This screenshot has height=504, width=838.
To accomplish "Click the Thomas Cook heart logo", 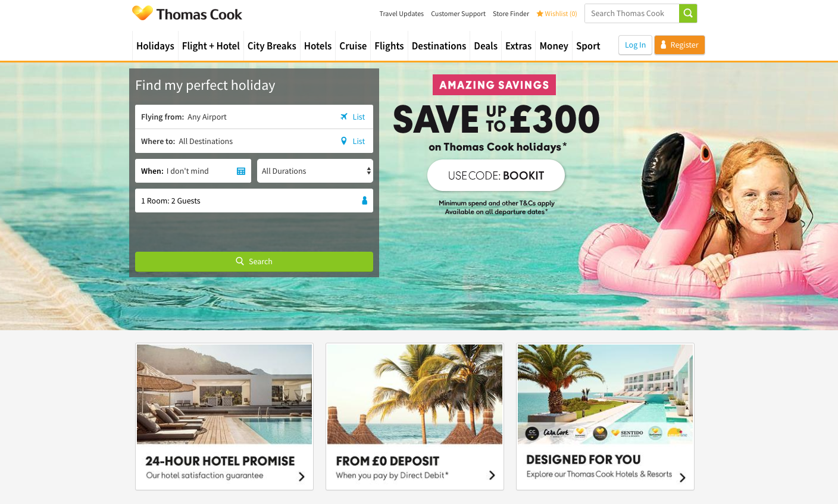I will click(142, 13).
